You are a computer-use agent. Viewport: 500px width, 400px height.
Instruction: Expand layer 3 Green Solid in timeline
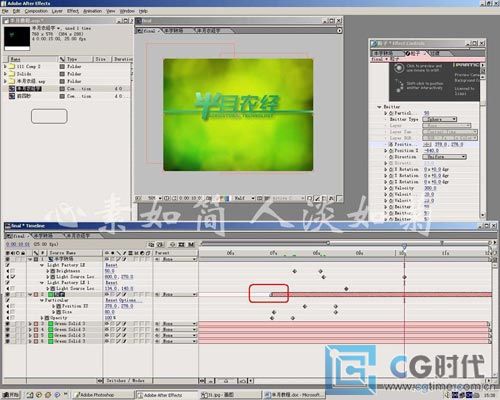pyautogui.click(x=30, y=324)
